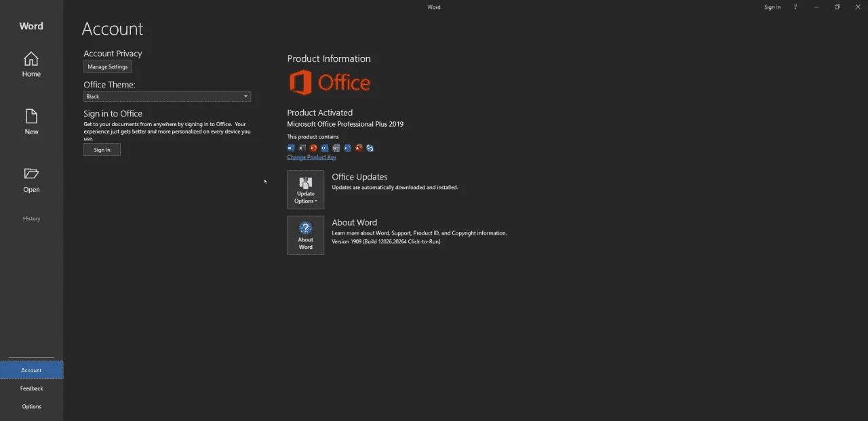Click Sign in in the title bar
The height and width of the screenshot is (421, 868).
pos(772,7)
